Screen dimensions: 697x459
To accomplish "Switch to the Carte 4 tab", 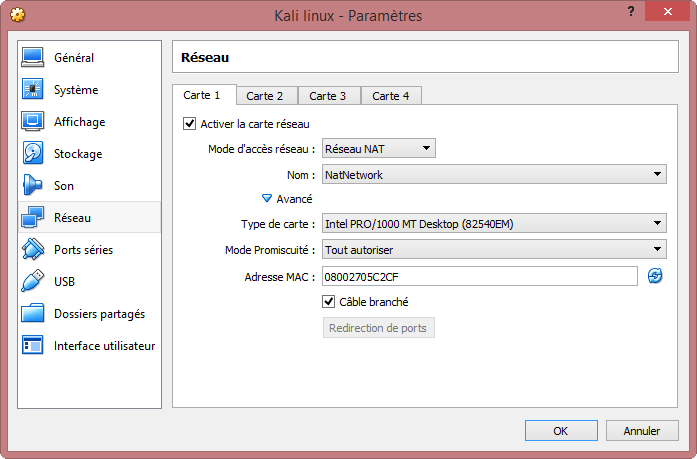I will [x=391, y=96].
